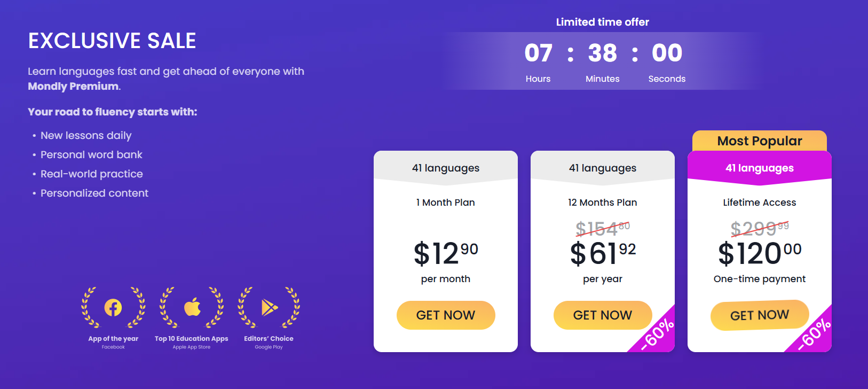Select the Most Popular banner tab
The image size is (868, 389).
point(760,141)
